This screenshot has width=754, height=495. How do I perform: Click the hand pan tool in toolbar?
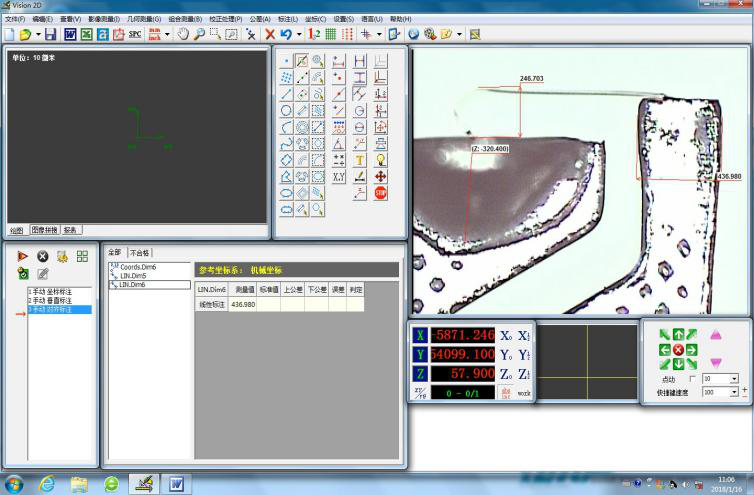click(x=183, y=34)
